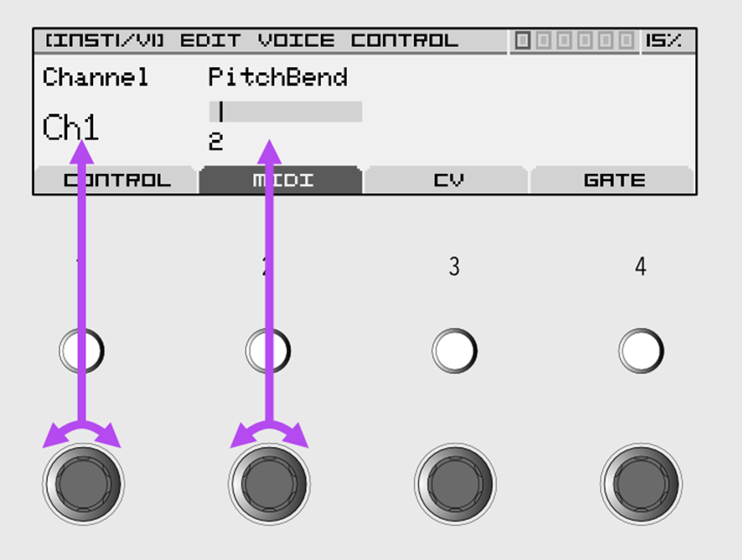Click the third rotary encoder knob

455,483
